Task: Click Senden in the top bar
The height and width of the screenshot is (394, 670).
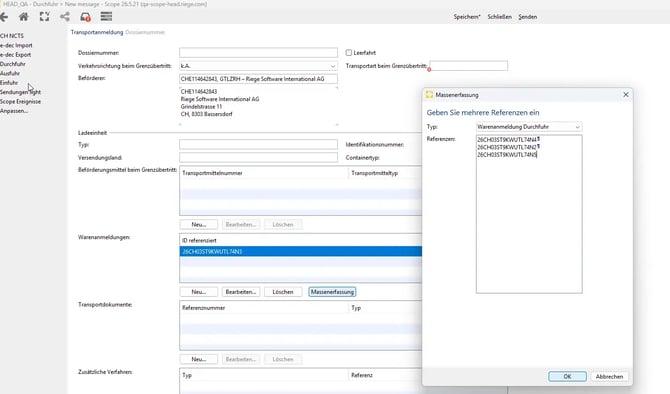Action: click(x=528, y=17)
